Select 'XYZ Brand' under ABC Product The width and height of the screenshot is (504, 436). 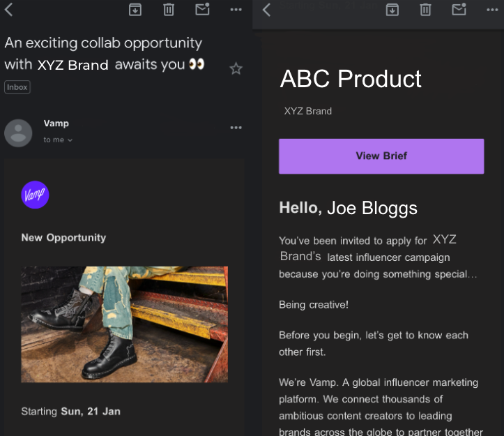(308, 111)
